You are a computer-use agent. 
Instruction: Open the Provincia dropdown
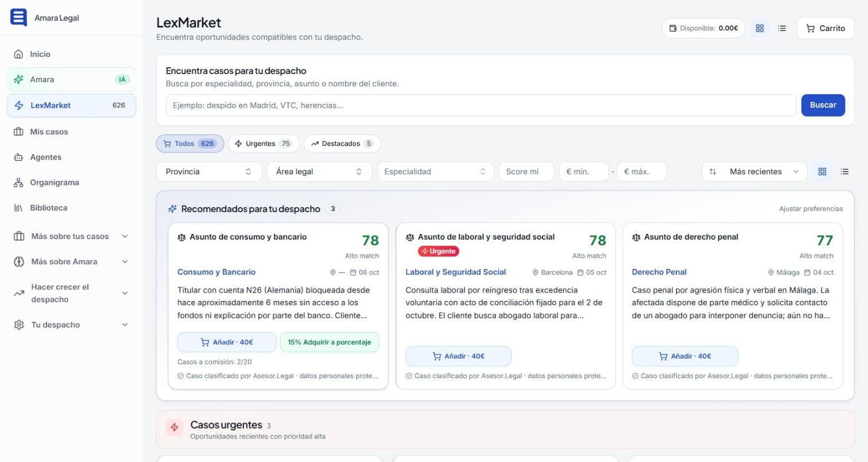pyautogui.click(x=209, y=171)
